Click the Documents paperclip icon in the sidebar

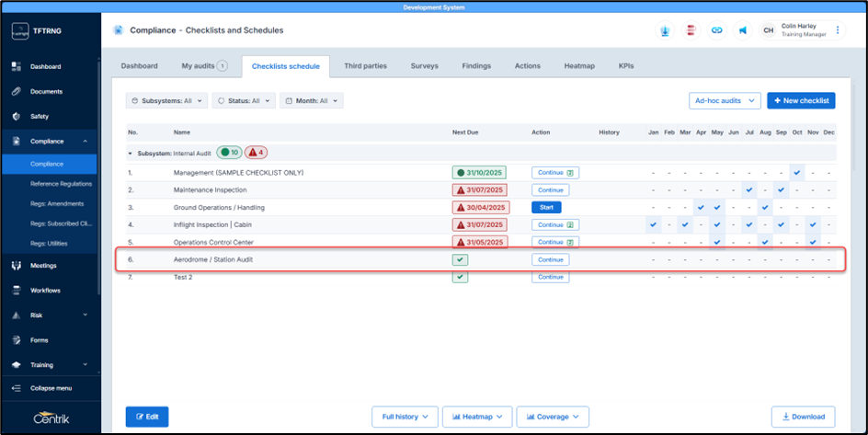point(17,92)
